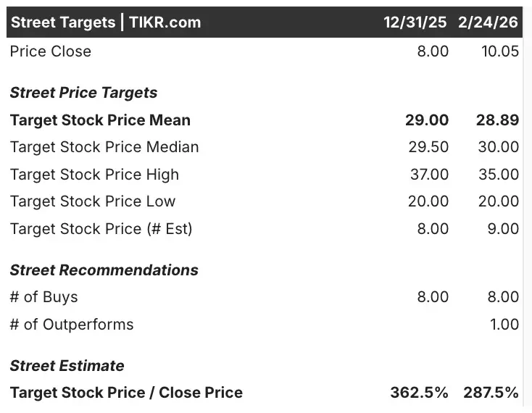Screen dimensions: 532x413
Task: Click the # of Buys row label
Action: coord(43,297)
